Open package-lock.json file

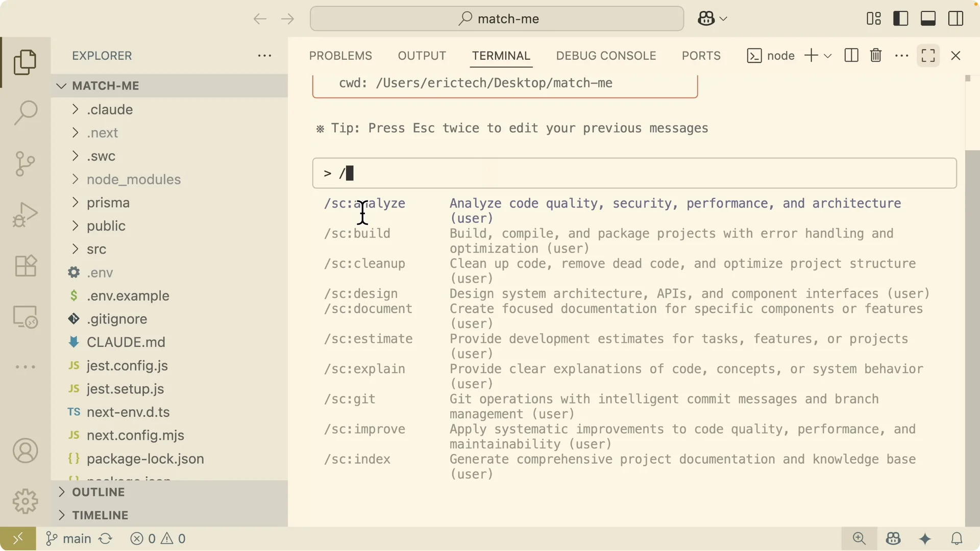point(169,459)
